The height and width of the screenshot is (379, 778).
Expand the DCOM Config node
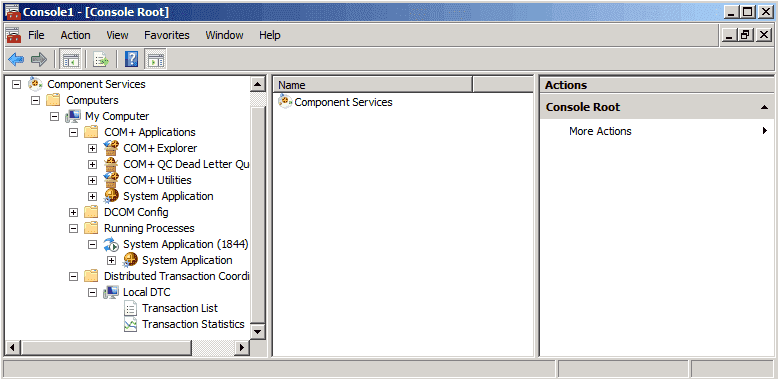(x=73, y=212)
